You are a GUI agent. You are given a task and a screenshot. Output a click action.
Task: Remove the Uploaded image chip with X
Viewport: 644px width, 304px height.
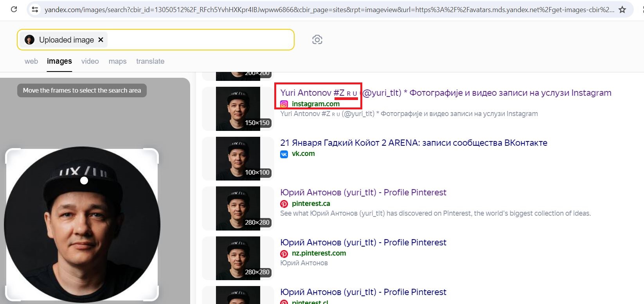click(101, 40)
